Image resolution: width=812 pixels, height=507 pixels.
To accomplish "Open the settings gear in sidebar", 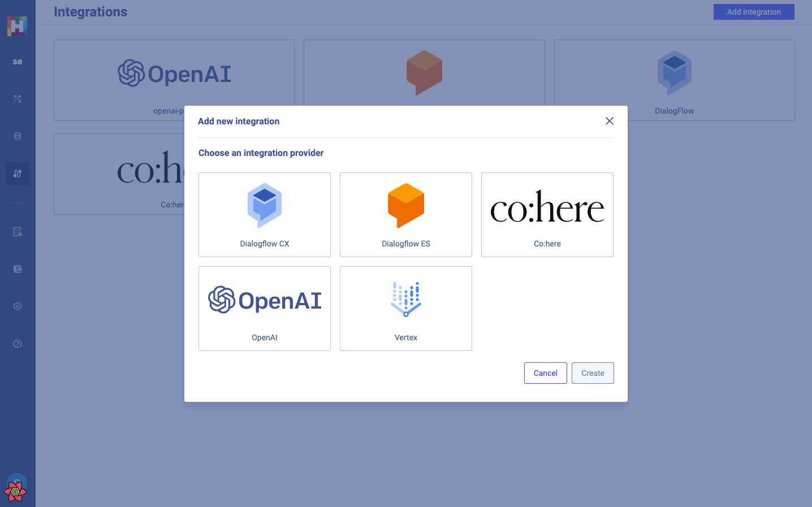I will point(18,306).
